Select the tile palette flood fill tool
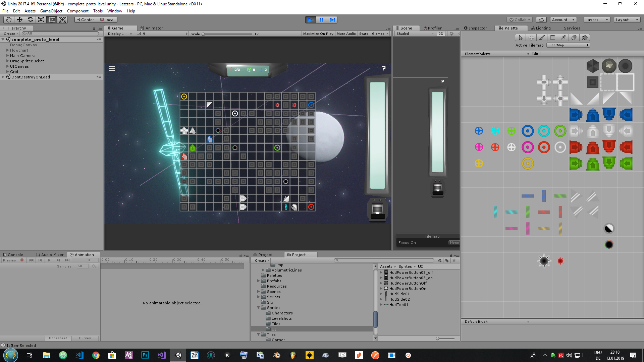The height and width of the screenshot is (362, 644). tap(585, 38)
